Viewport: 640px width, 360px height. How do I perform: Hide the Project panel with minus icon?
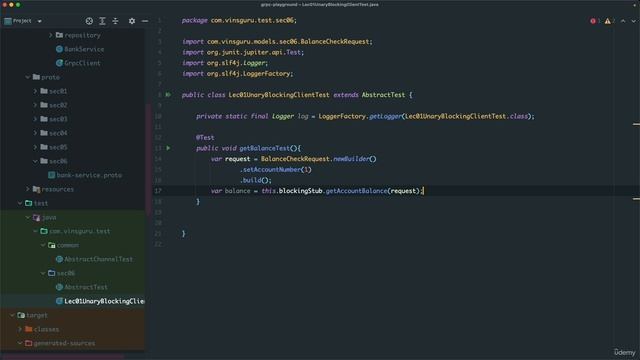point(145,21)
